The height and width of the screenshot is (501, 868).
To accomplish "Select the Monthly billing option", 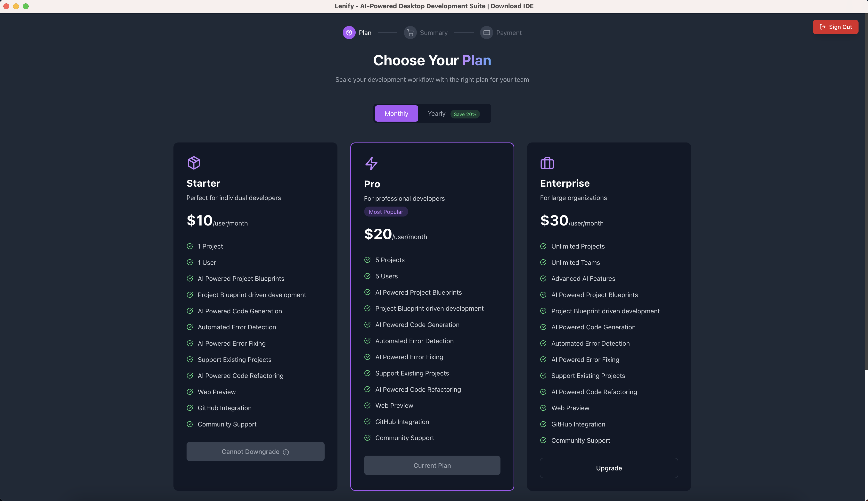I will [396, 113].
